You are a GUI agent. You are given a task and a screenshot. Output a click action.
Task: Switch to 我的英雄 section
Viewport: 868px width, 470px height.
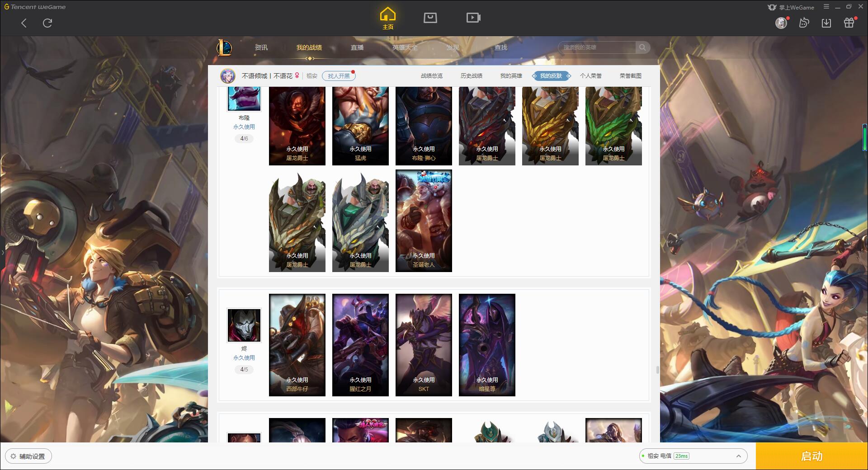(x=511, y=76)
